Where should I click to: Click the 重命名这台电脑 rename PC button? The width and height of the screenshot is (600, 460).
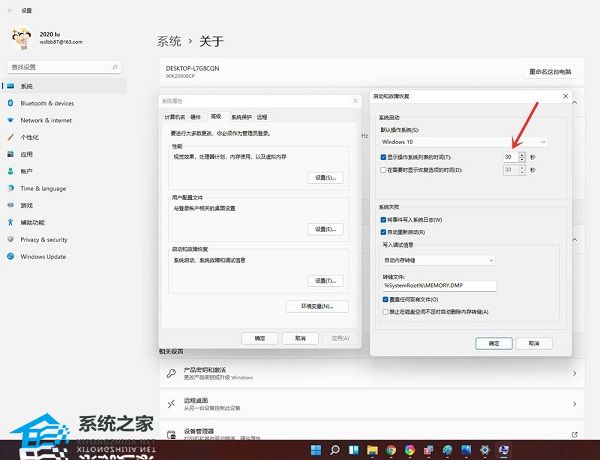tap(550, 72)
